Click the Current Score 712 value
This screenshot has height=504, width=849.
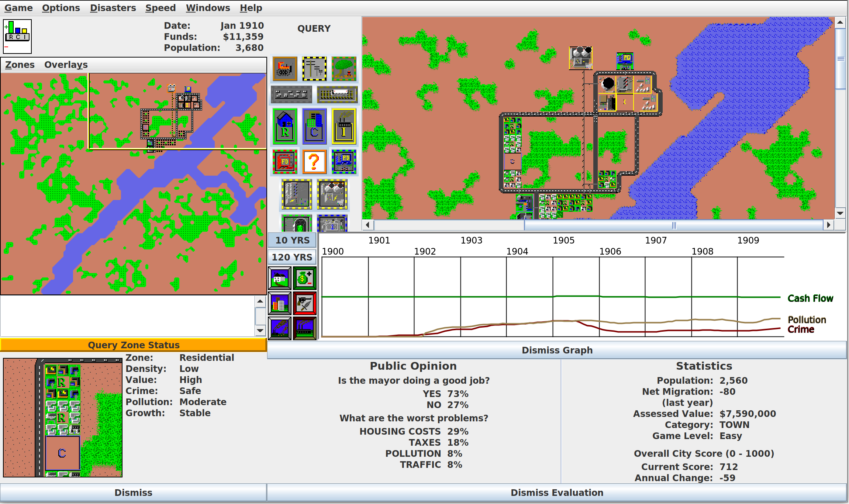tap(728, 467)
